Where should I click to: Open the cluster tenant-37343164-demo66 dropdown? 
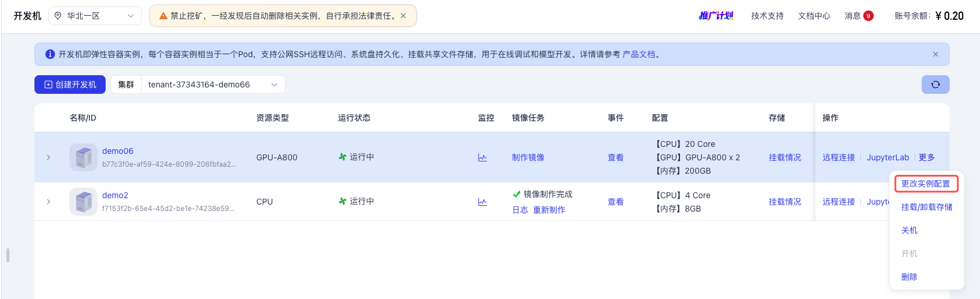[212, 85]
